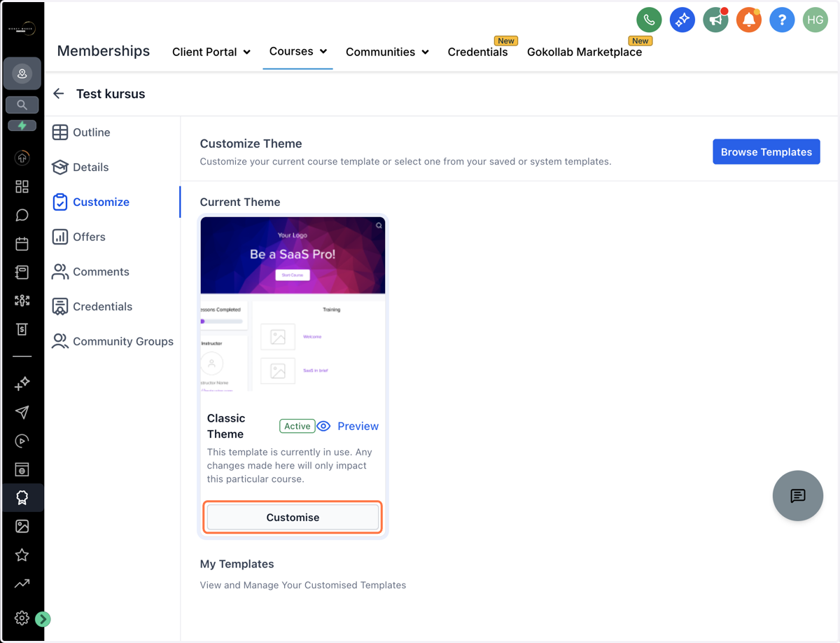Screen dimensions: 840x643
Task: Open the HG user avatar menu
Action: [815, 20]
